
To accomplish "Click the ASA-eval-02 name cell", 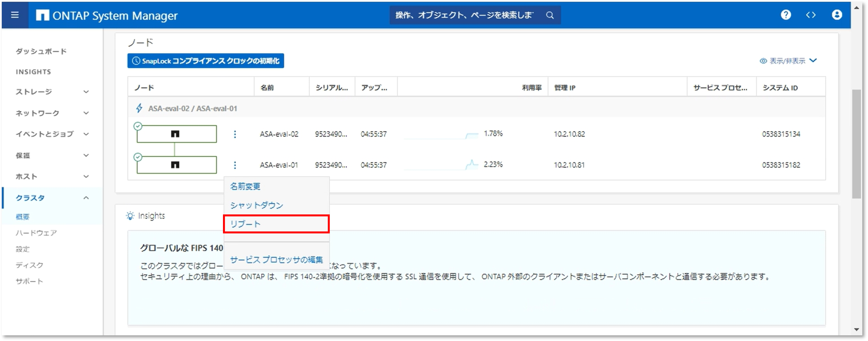I will tap(279, 134).
